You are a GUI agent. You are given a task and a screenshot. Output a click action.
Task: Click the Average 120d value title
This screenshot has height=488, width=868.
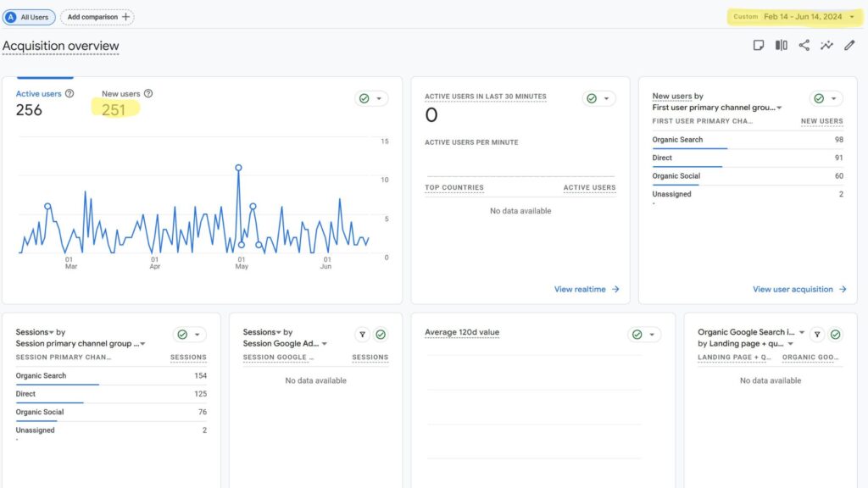point(462,332)
